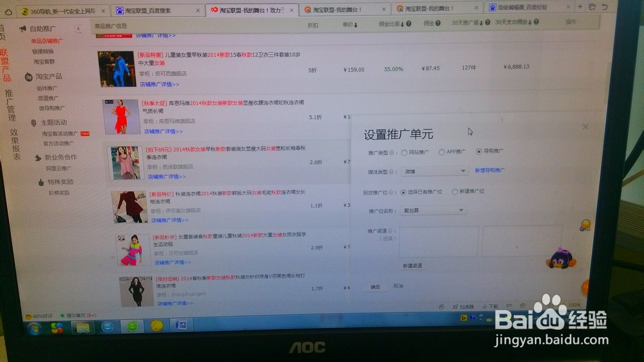
Task: Select the 网站推广 radio button
Action: coord(404,153)
